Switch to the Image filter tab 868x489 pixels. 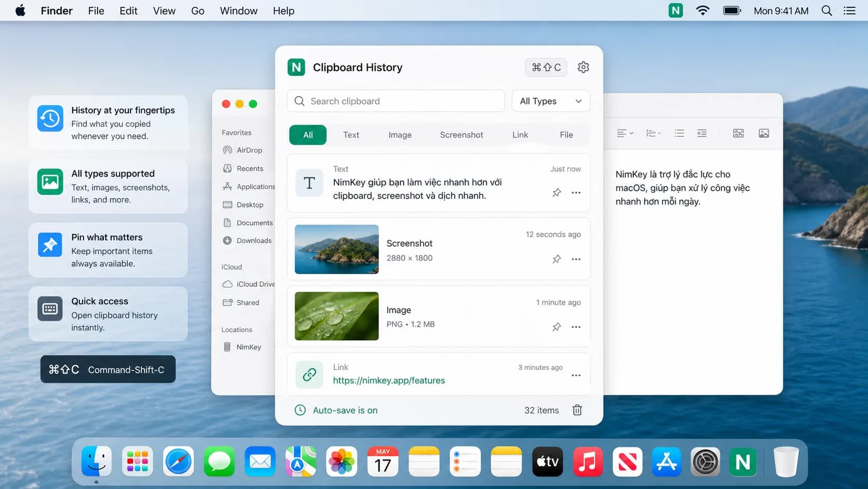click(400, 135)
